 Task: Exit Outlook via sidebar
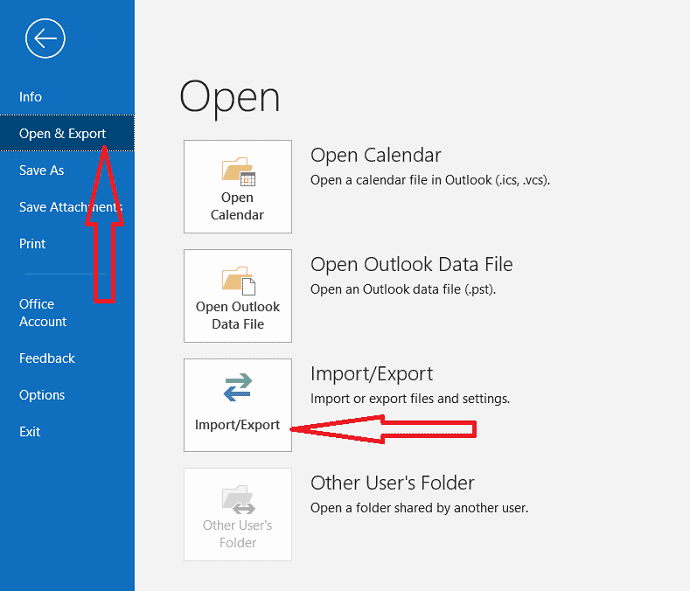coord(29,432)
